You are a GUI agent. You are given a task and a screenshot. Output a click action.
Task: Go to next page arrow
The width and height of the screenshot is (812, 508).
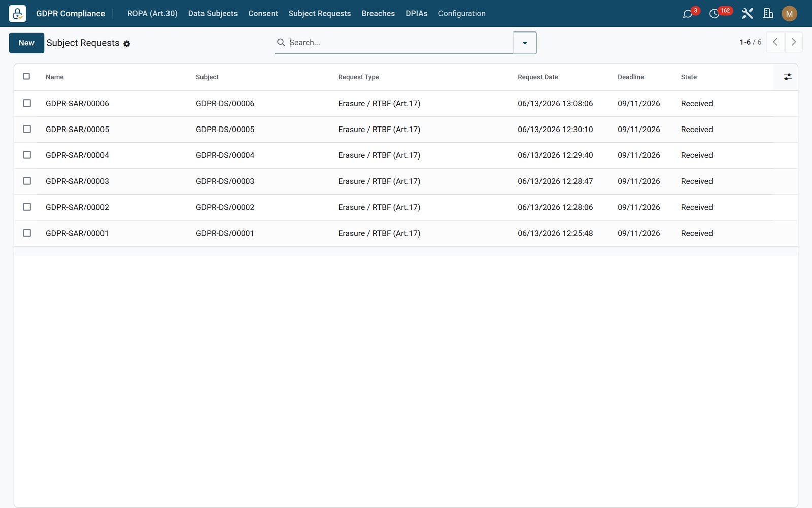[x=794, y=42]
